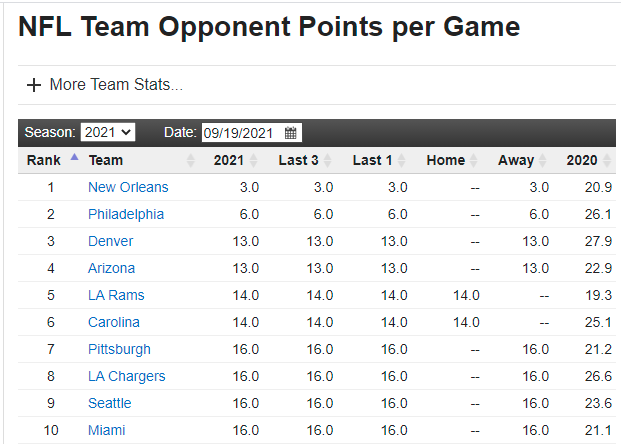Open the New Orleans team link

[x=128, y=187]
